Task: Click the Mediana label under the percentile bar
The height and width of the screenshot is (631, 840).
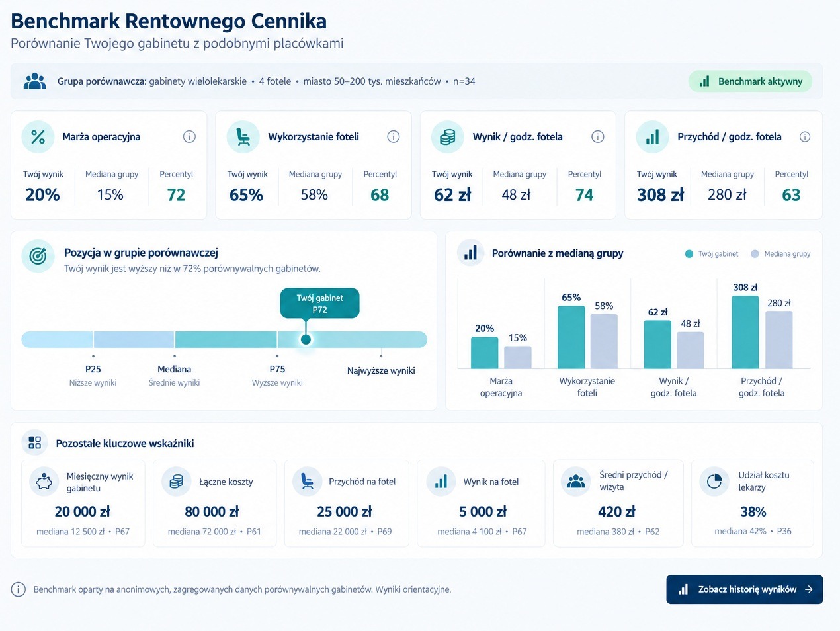Action: point(175,369)
